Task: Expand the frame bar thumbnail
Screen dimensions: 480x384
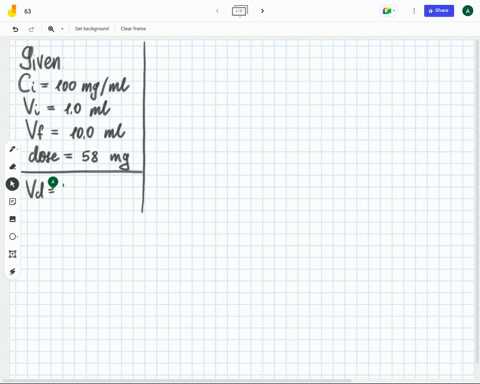Action: tap(240, 11)
